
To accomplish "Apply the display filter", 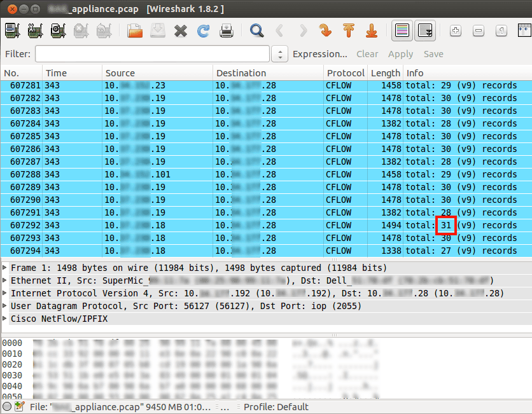I will pos(401,54).
